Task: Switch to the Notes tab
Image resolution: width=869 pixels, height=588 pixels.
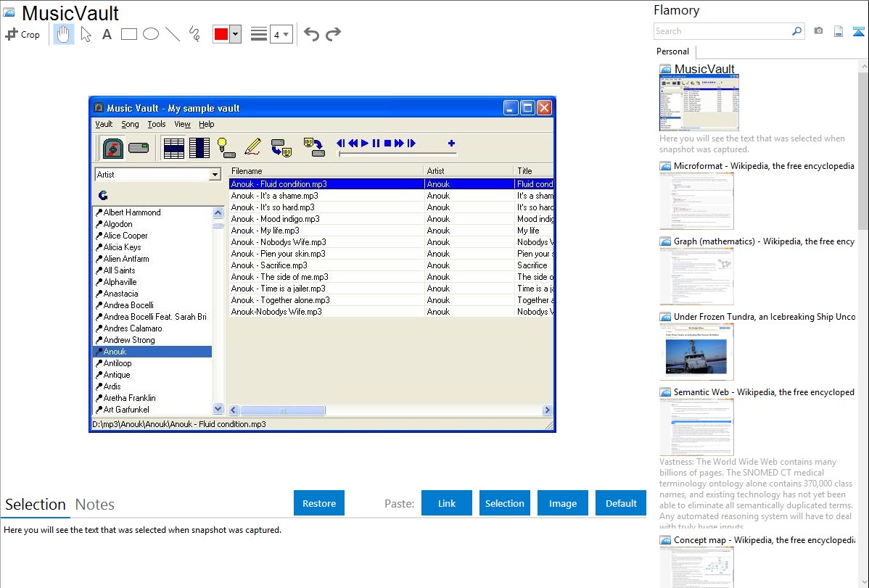Action: click(95, 505)
